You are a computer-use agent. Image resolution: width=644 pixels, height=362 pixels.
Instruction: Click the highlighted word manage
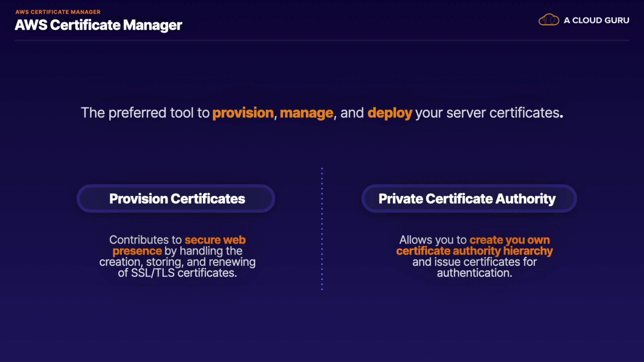[306, 113]
